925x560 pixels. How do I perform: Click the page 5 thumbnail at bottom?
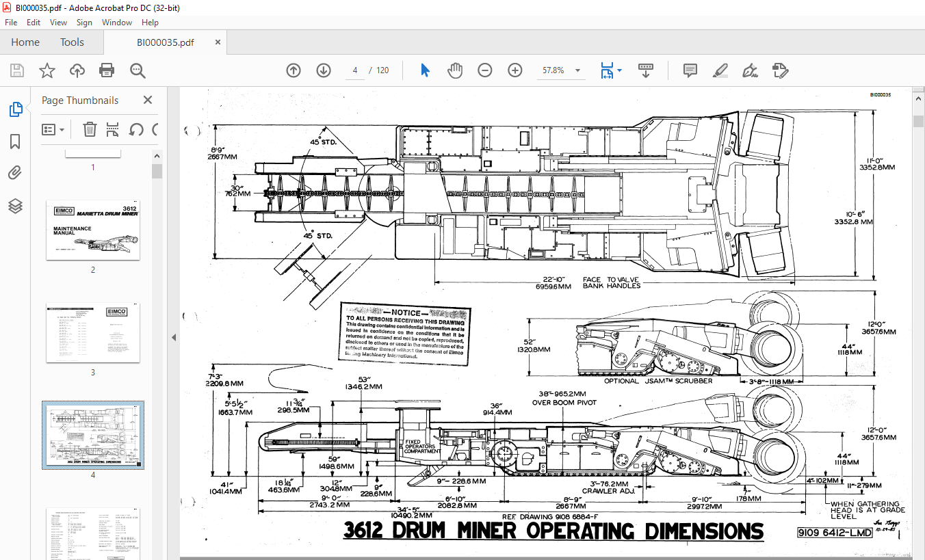click(93, 534)
